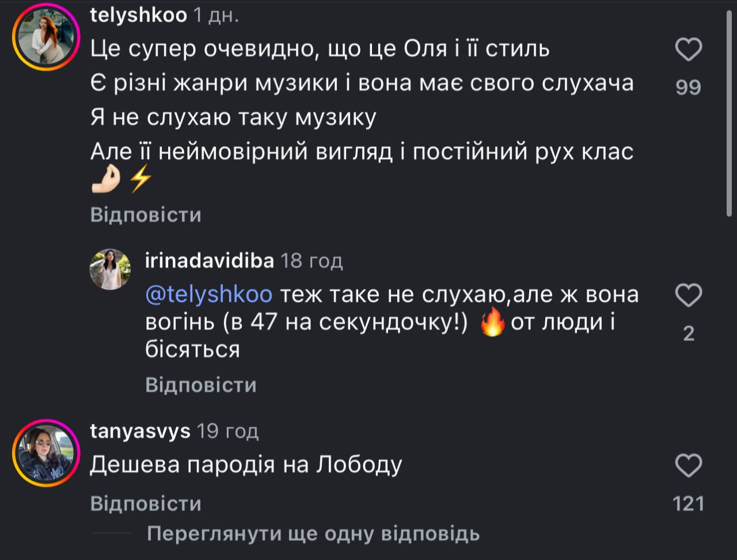Open the irinadavidiba username link

tap(210, 261)
